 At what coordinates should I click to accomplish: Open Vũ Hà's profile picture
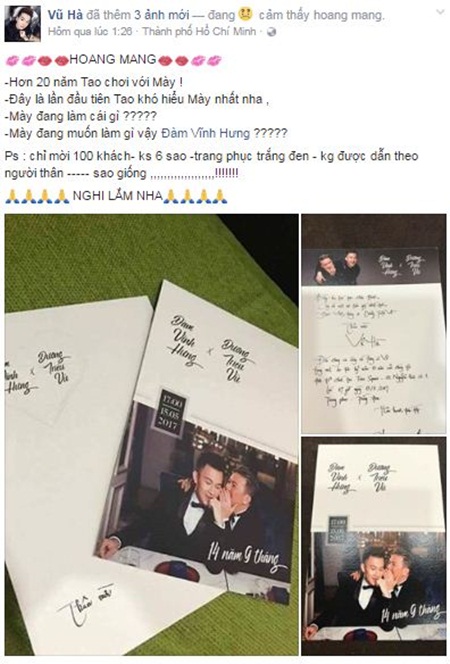click(23, 24)
